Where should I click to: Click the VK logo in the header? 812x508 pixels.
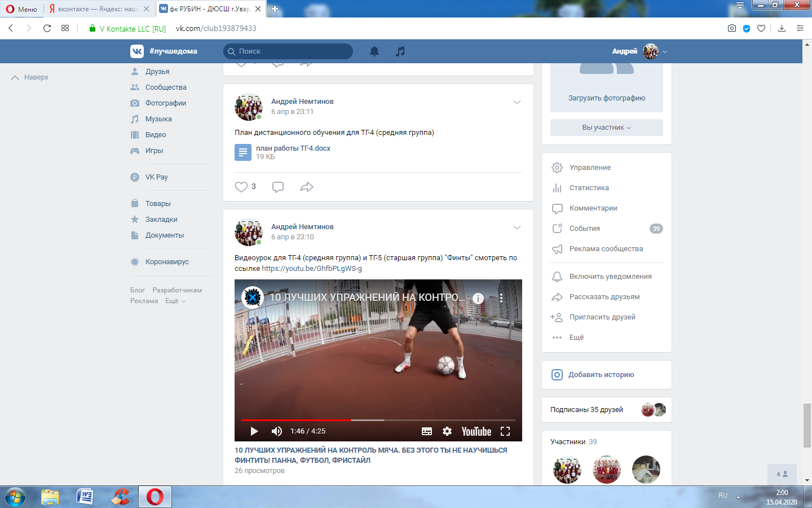[x=137, y=51]
